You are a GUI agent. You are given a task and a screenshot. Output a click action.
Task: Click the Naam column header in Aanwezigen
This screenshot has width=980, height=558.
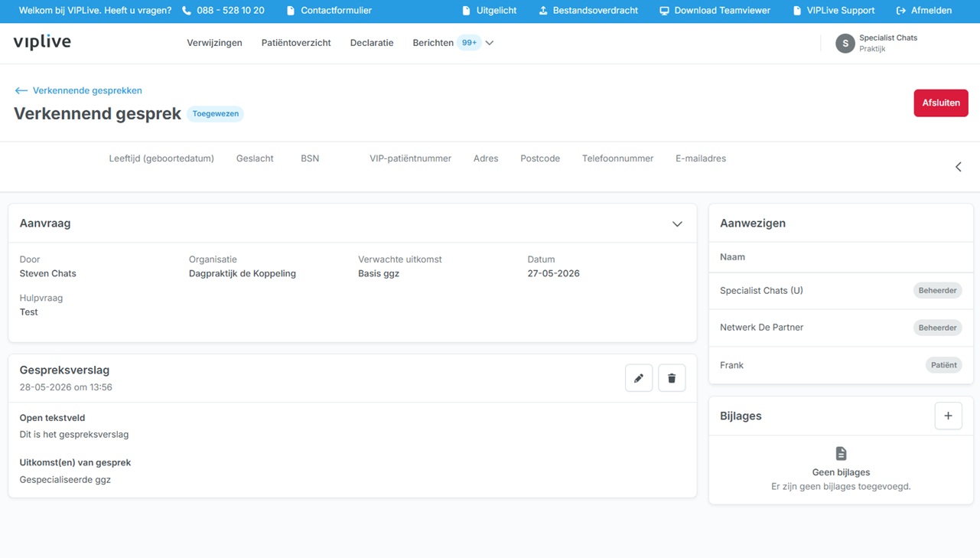[x=732, y=257]
